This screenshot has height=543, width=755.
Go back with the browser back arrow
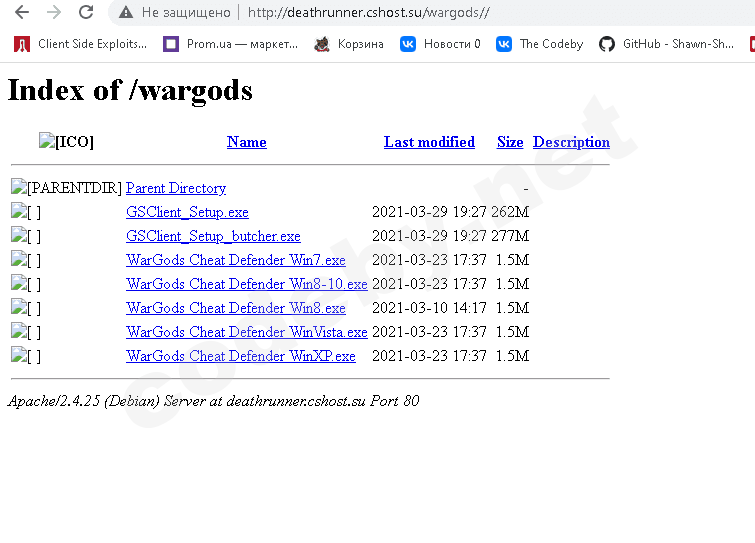coord(22,12)
